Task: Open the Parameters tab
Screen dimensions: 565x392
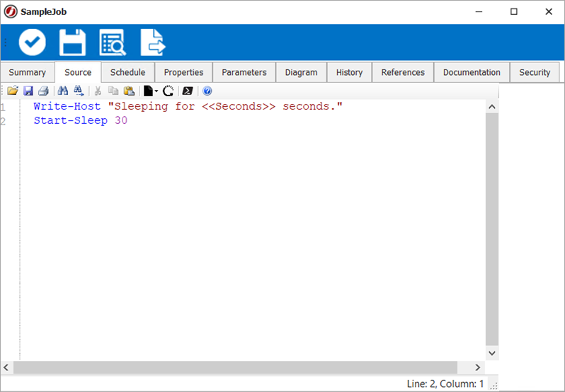Action: click(244, 72)
